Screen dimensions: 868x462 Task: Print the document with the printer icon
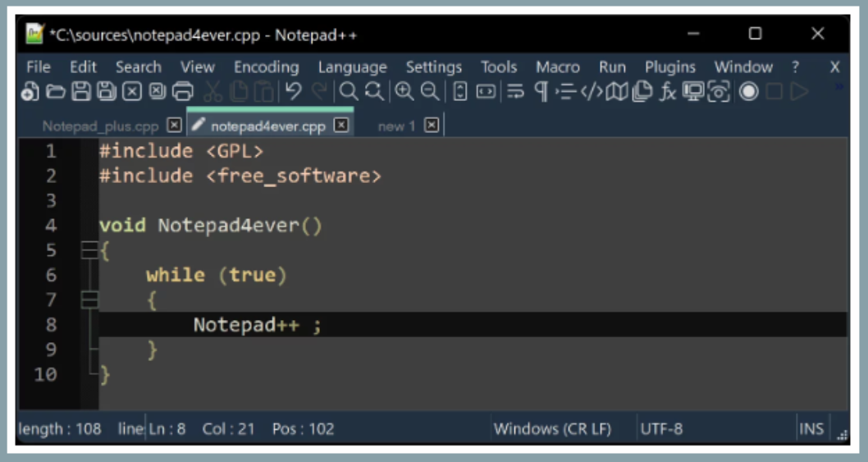[x=183, y=91]
